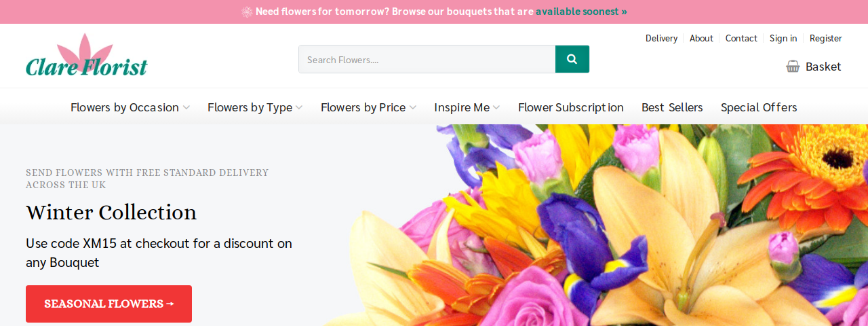Go home via Clare Florist logo
Image resolution: width=868 pixels, height=326 pixels.
86,55
